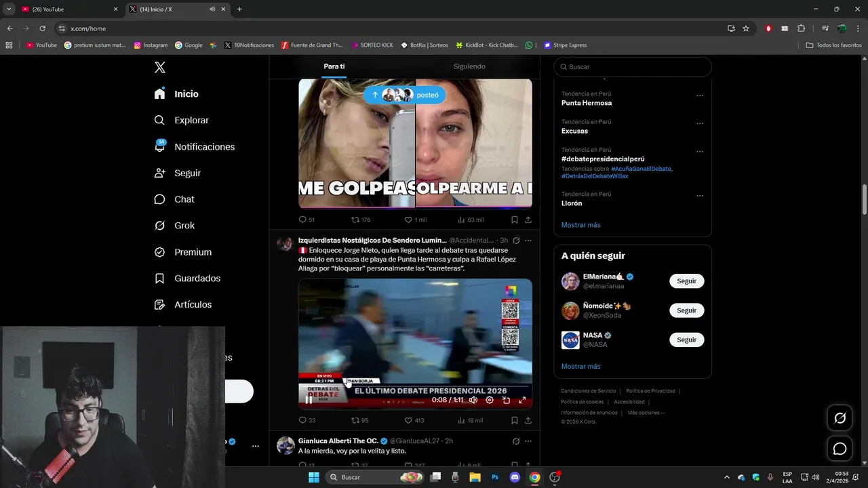The height and width of the screenshot is (488, 868).
Task: Open debate video settings gear
Action: (x=490, y=400)
